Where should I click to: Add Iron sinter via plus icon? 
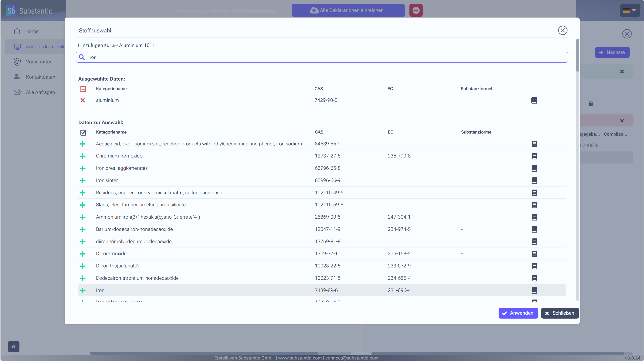(83, 180)
